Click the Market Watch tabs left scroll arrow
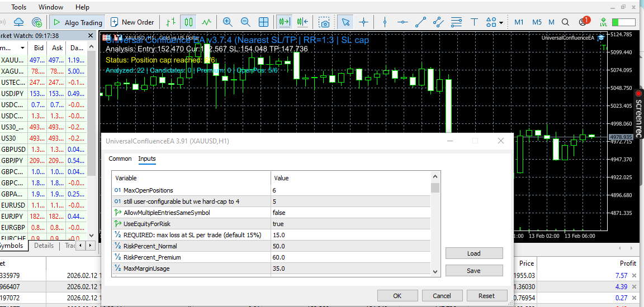Image resolution: width=644 pixels, height=307 pixels. (81, 246)
